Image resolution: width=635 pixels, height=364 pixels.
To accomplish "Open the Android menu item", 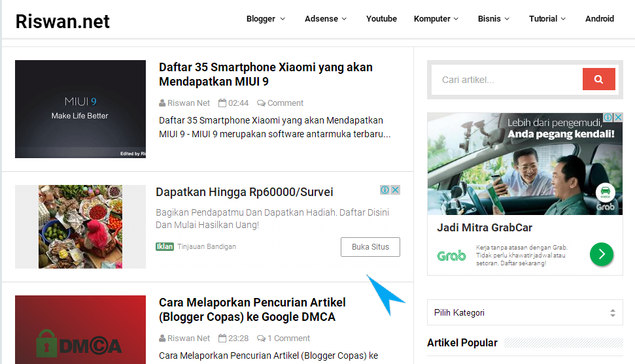I will (600, 19).
